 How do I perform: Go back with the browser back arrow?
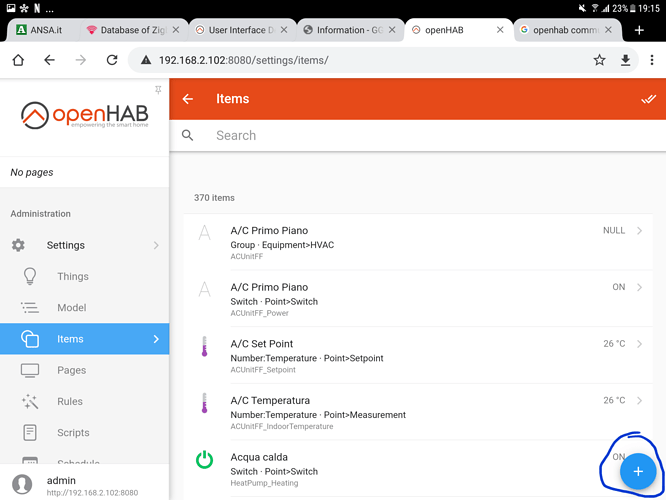(49, 60)
